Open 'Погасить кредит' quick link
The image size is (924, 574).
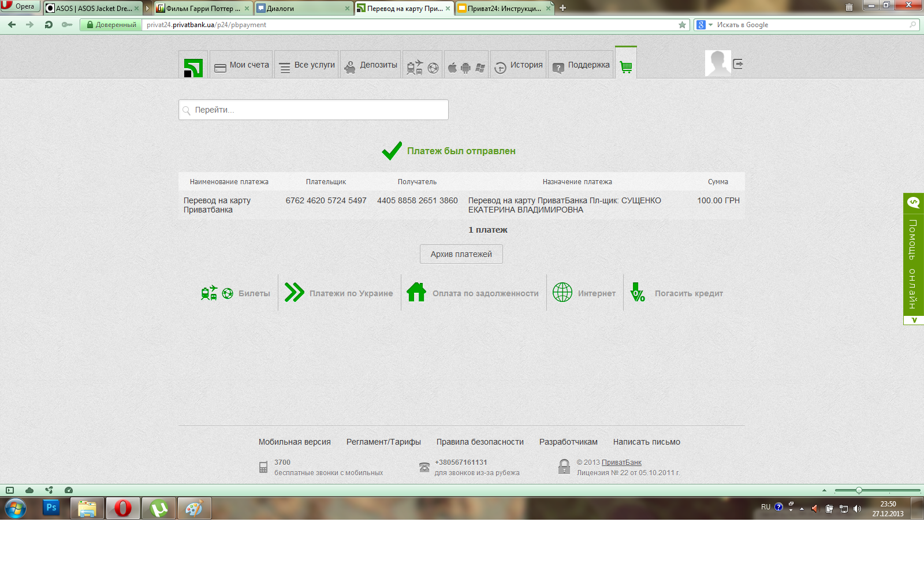point(676,293)
